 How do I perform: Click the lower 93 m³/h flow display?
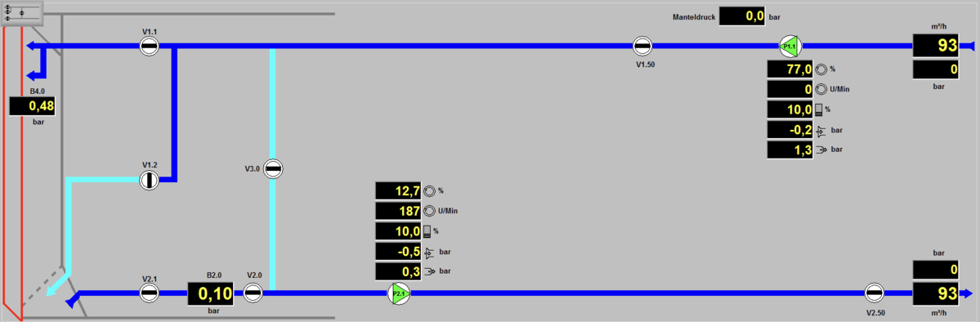pyautogui.click(x=937, y=293)
